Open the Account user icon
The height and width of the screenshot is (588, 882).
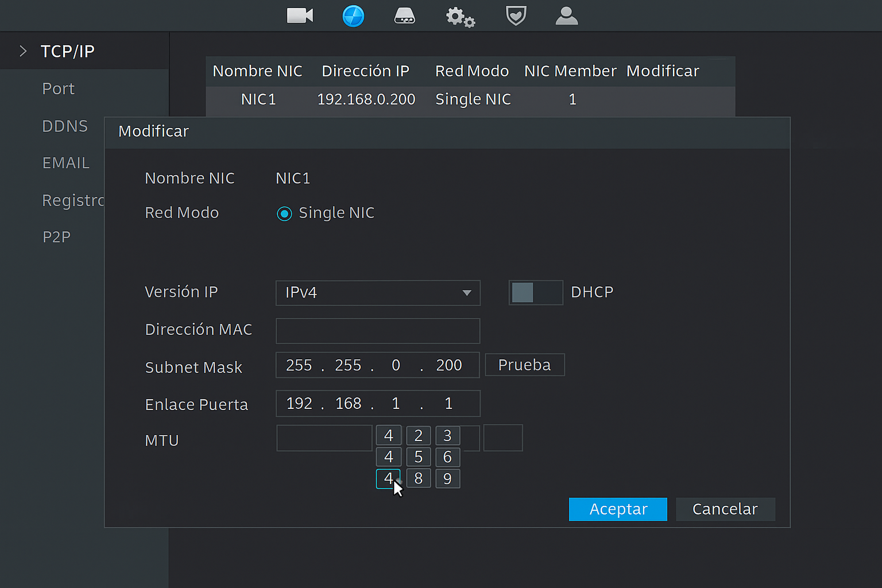[566, 16]
